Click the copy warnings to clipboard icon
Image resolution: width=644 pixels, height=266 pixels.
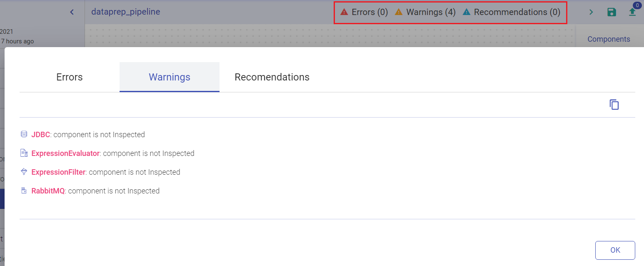click(614, 105)
